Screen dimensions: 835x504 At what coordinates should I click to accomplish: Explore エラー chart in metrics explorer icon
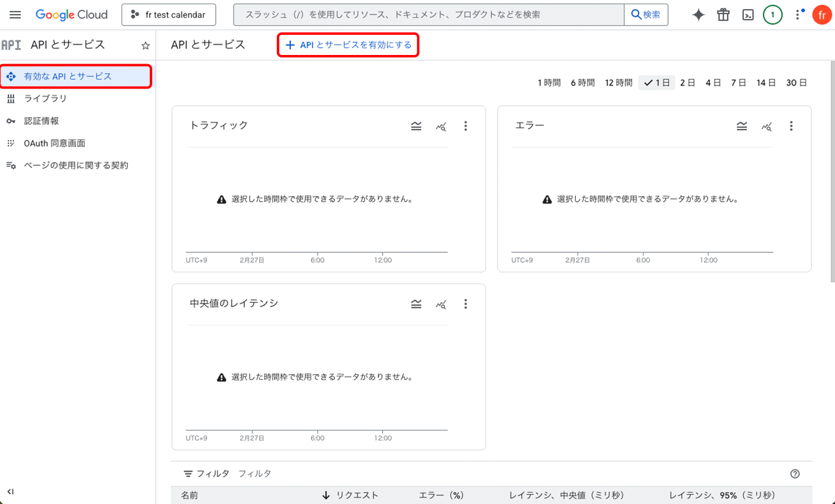pyautogui.click(x=767, y=126)
